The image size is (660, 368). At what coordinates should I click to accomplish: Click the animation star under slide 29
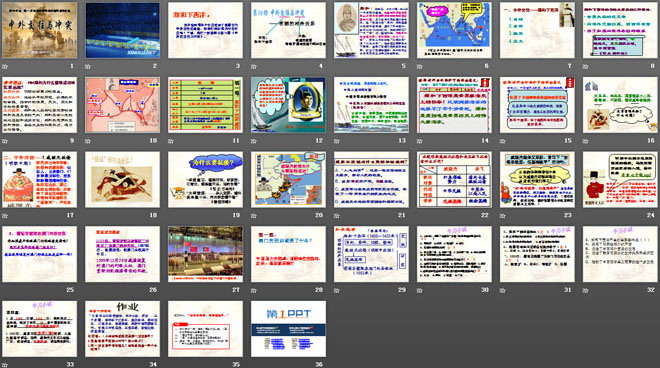[336, 290]
